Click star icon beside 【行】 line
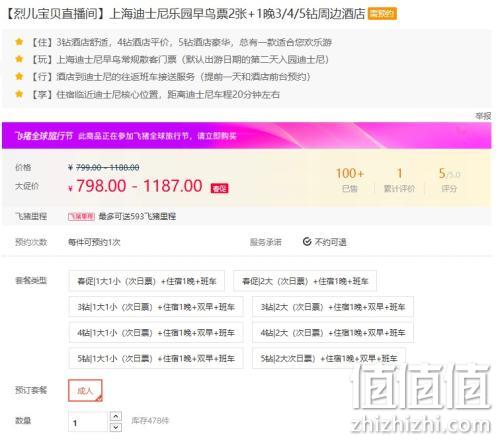 point(19,76)
